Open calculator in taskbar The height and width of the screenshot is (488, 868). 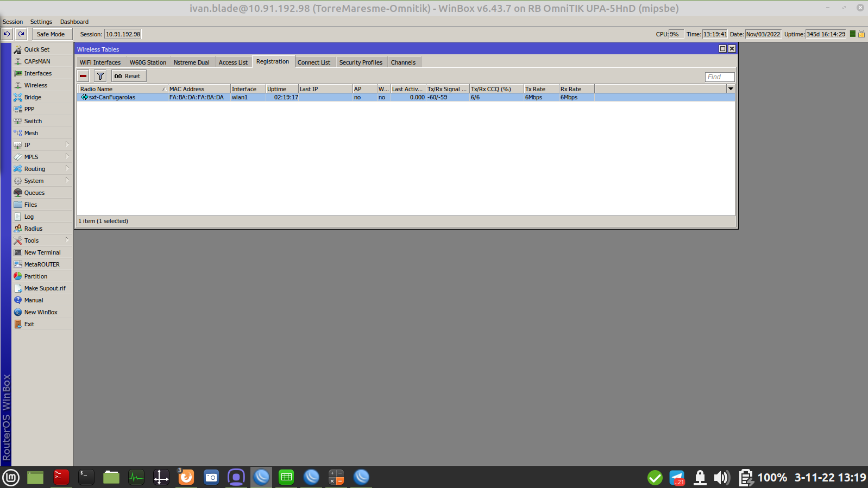click(x=336, y=477)
